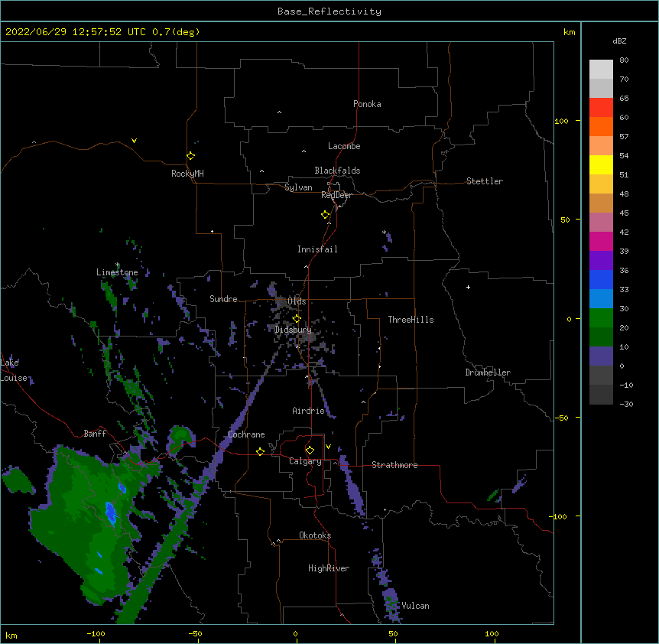Select the Banff label
Screen dimensions: 659x644
tap(95, 434)
